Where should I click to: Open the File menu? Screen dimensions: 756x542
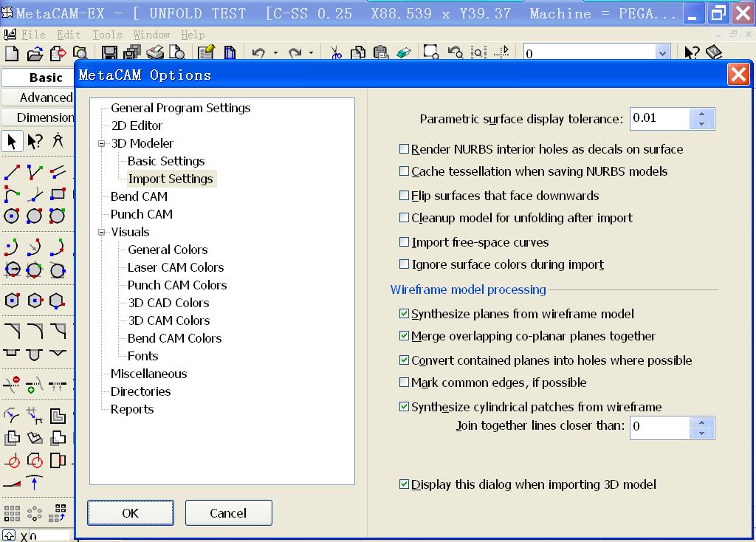click(33, 35)
